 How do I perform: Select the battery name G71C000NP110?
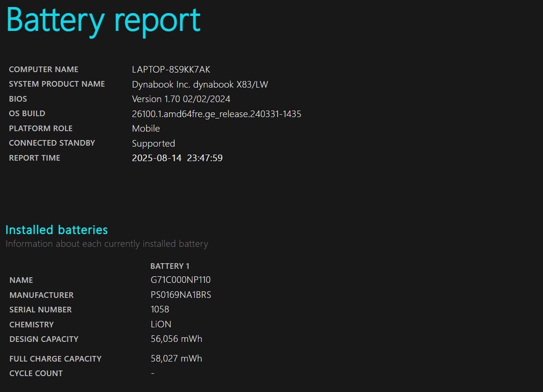(x=180, y=280)
